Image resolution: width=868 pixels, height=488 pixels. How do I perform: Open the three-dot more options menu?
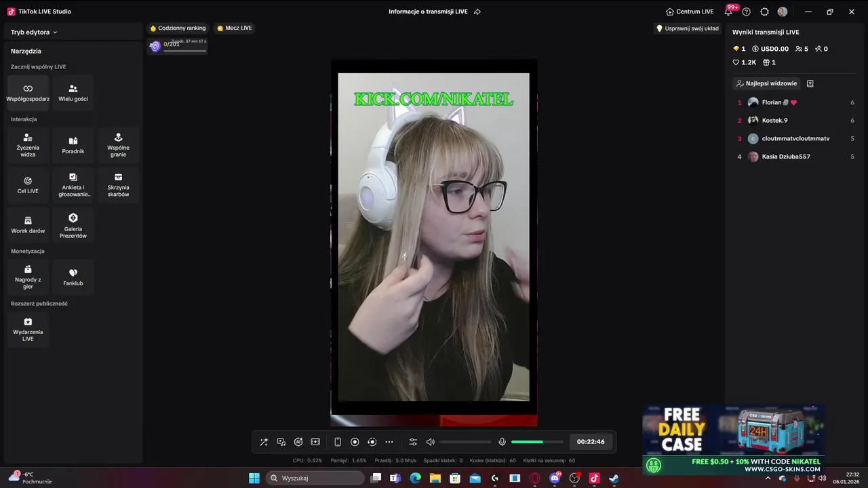[x=389, y=442]
